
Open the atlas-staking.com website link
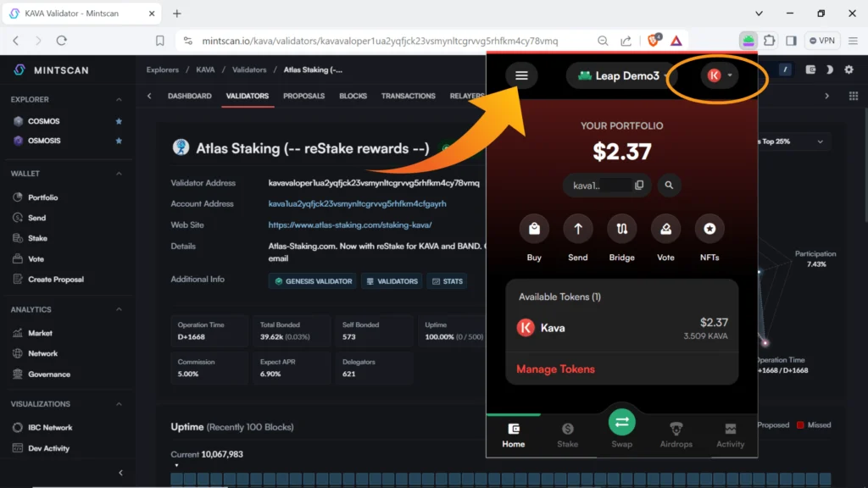349,225
